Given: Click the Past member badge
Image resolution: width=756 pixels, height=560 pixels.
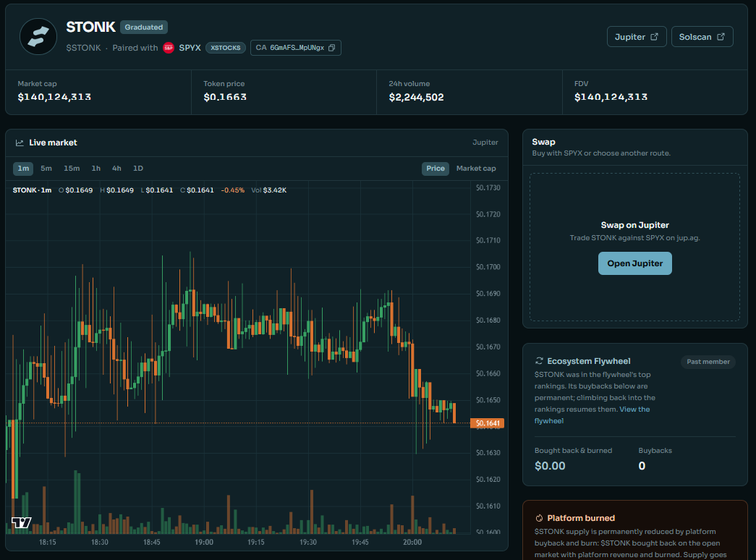Looking at the screenshot, I should coord(708,362).
